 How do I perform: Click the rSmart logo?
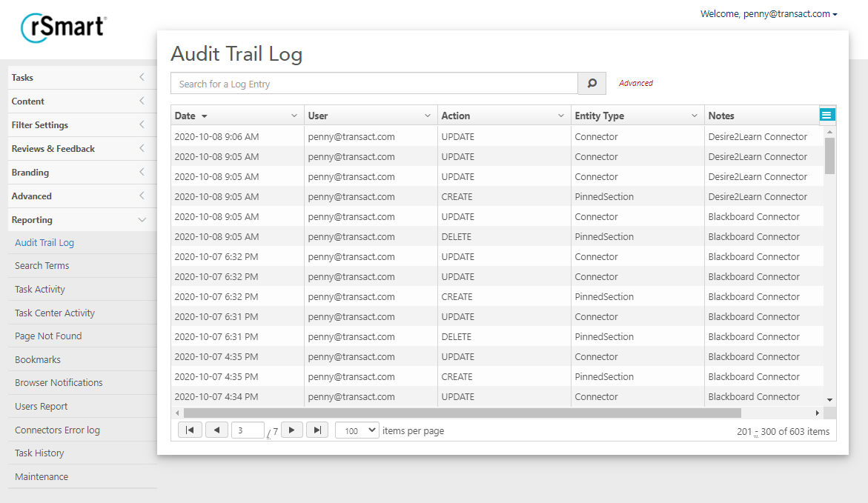(64, 27)
